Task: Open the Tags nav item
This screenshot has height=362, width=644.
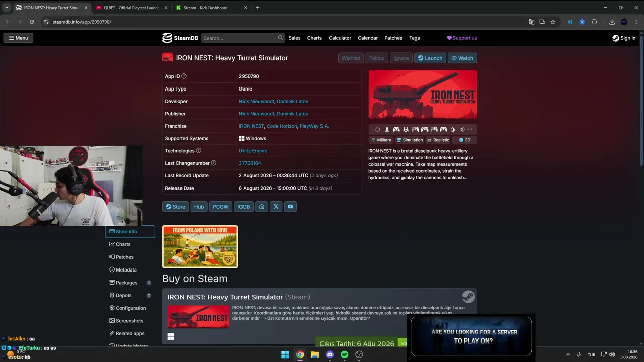Action: point(414,38)
